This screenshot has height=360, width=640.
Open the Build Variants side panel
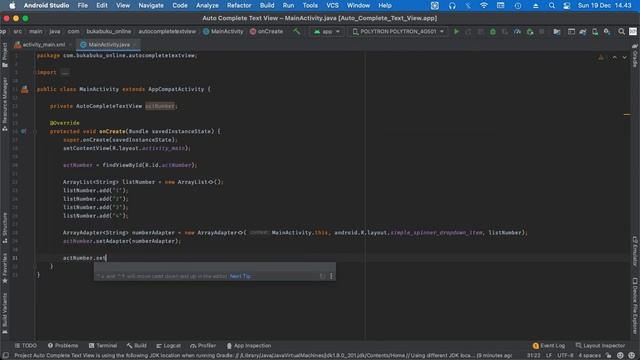[x=5, y=313]
